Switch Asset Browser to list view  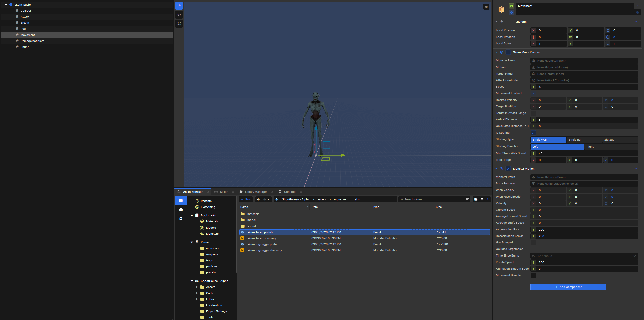(x=482, y=199)
